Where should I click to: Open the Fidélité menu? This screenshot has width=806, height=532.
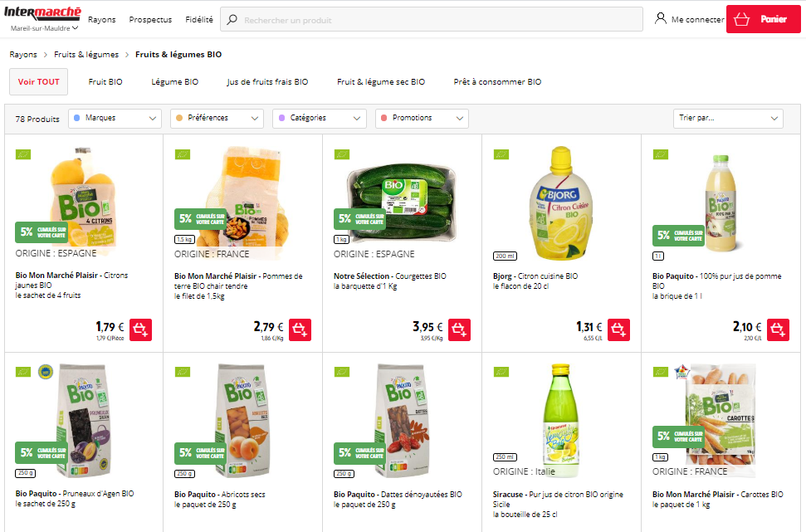pyautogui.click(x=199, y=20)
